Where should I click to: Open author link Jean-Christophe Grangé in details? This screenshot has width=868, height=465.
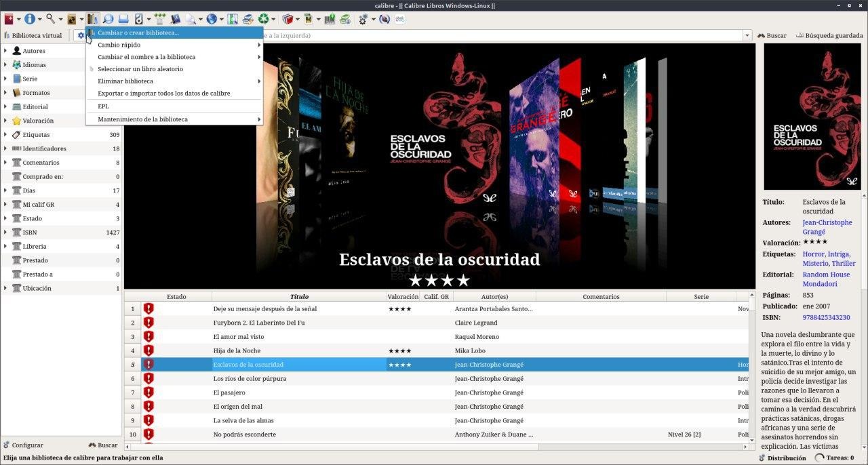827,227
